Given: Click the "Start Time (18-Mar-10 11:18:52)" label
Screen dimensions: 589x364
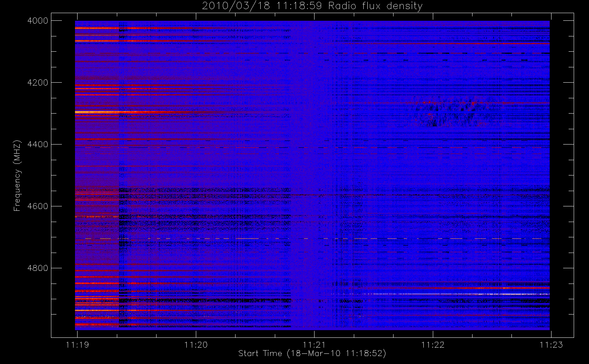Looking at the screenshot, I should pyautogui.click(x=312, y=353).
